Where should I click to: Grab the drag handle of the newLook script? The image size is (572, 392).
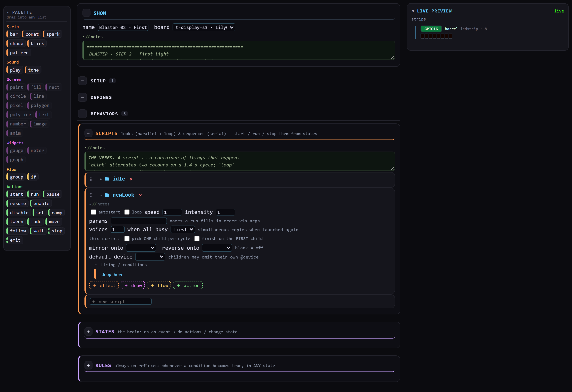pos(91,195)
